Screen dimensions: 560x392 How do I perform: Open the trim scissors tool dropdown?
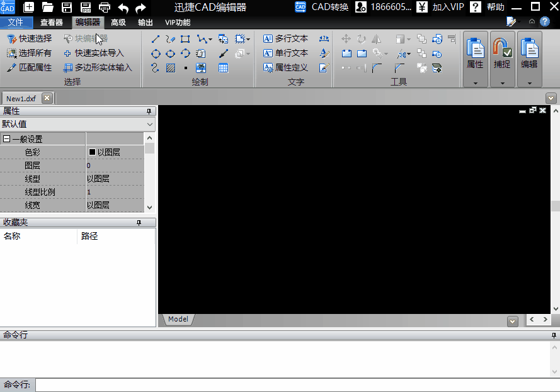tap(409, 54)
